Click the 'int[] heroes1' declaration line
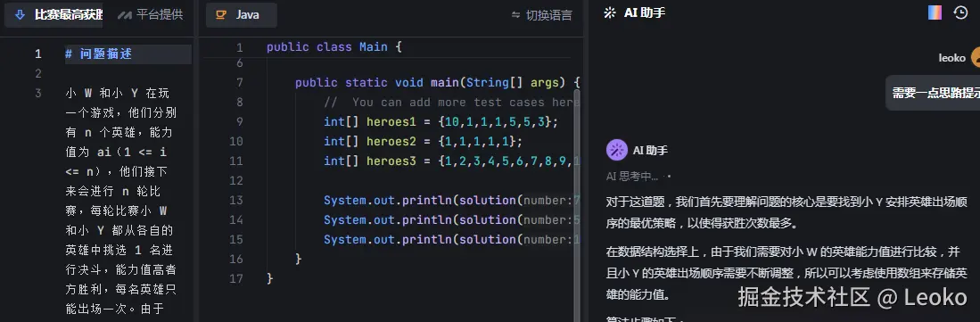980x322 pixels. [441, 121]
